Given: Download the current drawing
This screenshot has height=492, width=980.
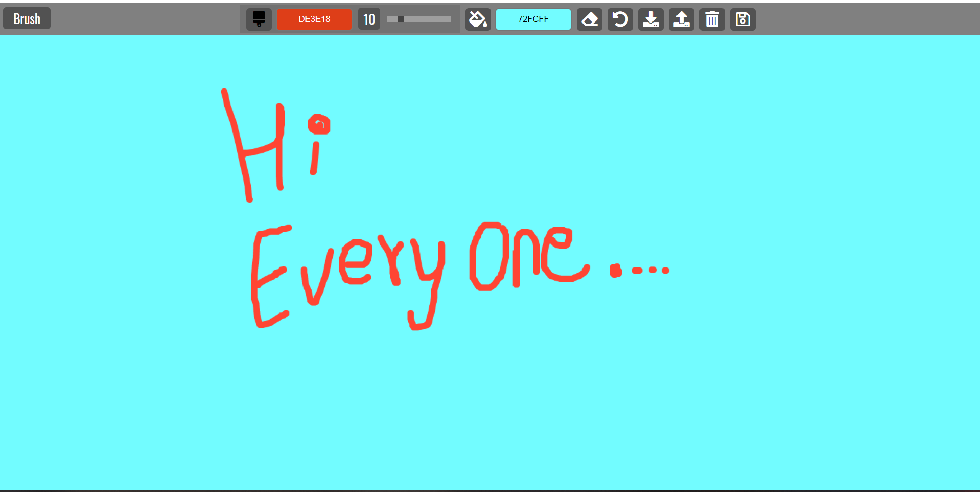Looking at the screenshot, I should point(650,19).
